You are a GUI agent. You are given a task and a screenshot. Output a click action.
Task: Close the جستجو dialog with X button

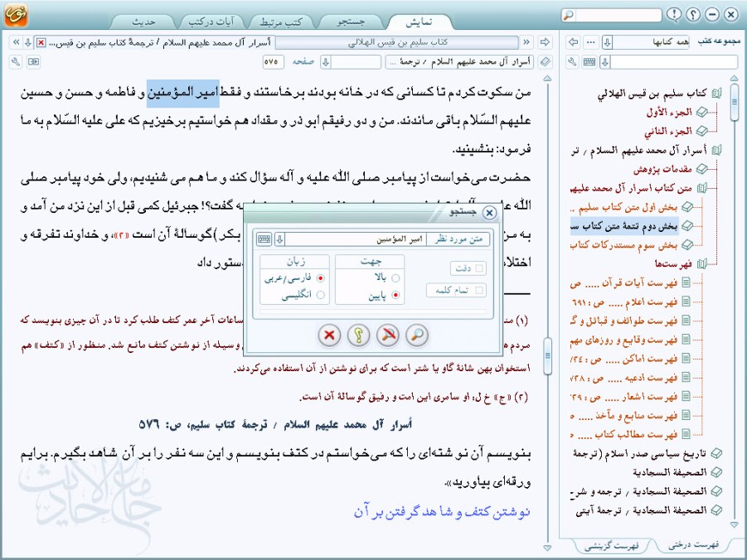(x=489, y=213)
